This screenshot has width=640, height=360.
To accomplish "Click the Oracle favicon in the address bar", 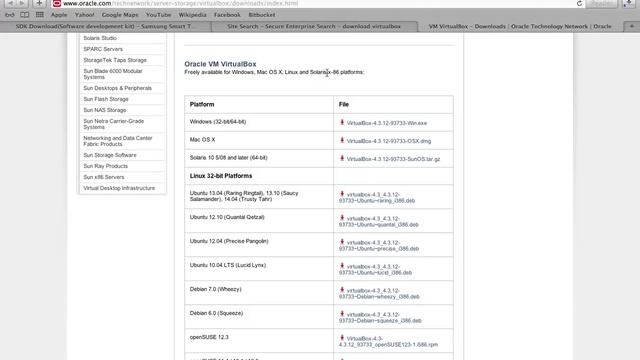I will 57,3.
